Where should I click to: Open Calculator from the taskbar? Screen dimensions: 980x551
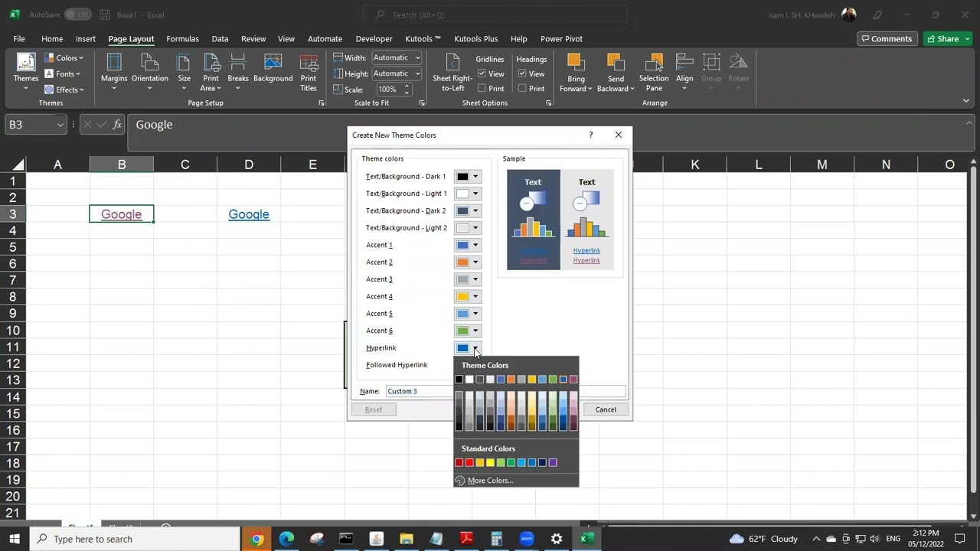point(496,539)
